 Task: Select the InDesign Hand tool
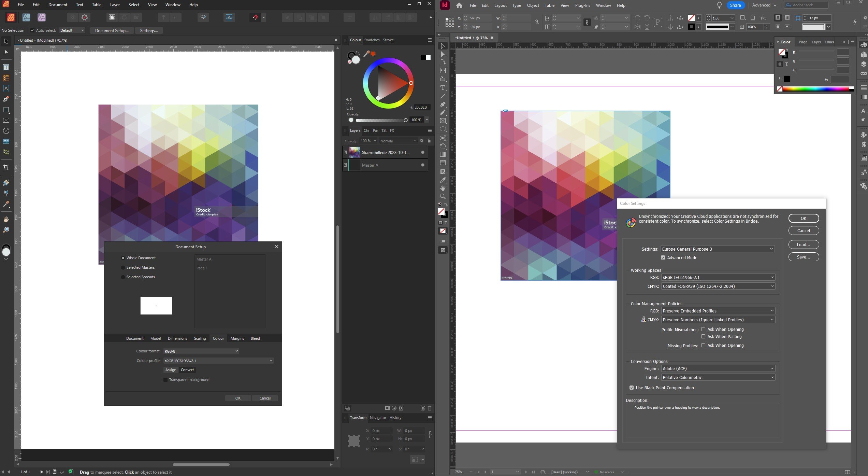click(x=443, y=188)
